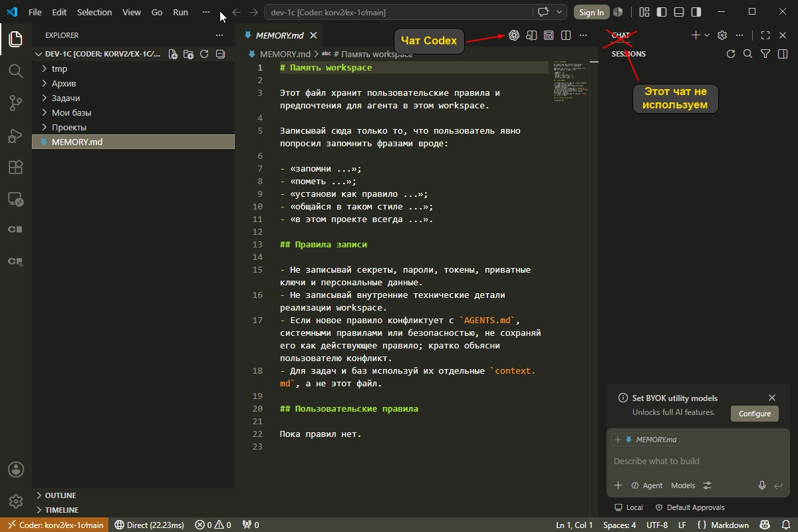The width and height of the screenshot is (798, 532).
Task: Open the Explorer view in activity bar
Action: 16,39
